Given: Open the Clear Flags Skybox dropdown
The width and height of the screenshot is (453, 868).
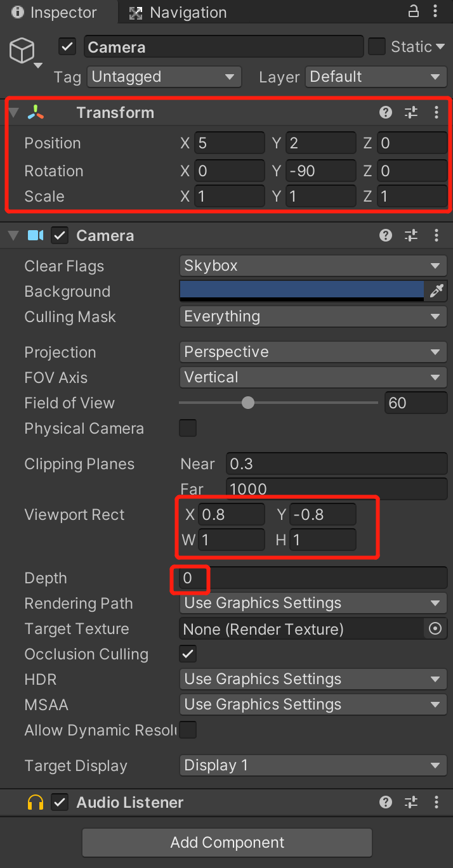Looking at the screenshot, I should (x=313, y=266).
